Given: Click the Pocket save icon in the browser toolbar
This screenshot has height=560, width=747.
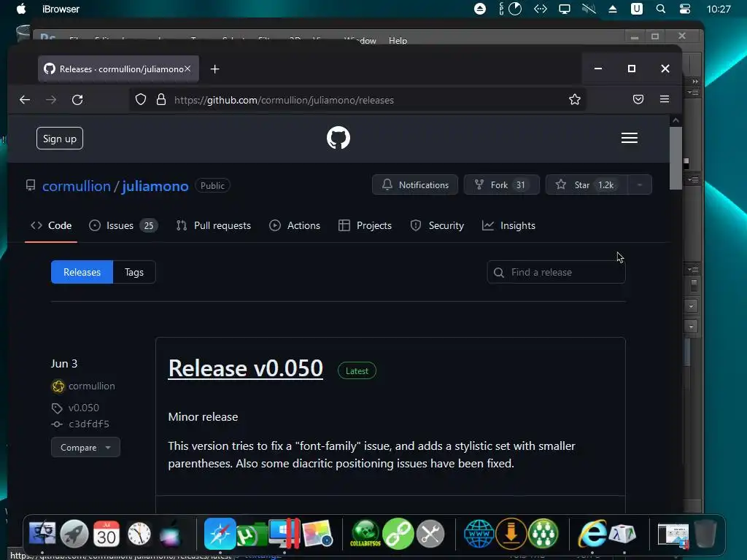Looking at the screenshot, I should tap(638, 99).
